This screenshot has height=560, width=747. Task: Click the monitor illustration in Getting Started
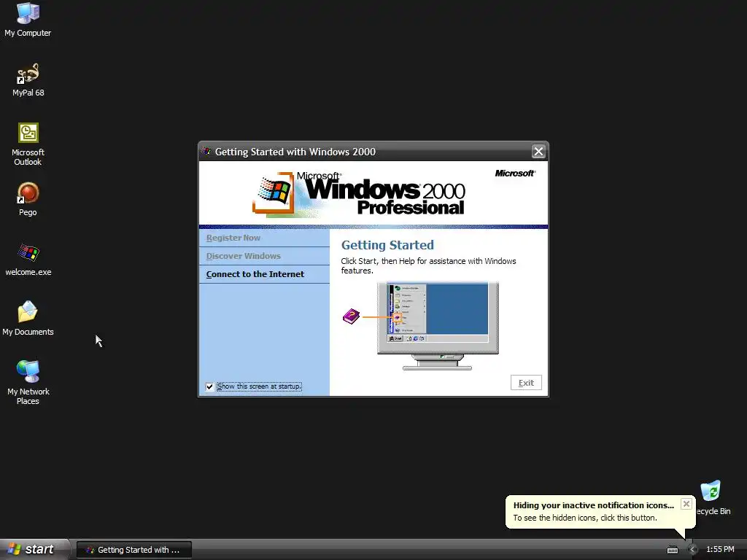438,326
